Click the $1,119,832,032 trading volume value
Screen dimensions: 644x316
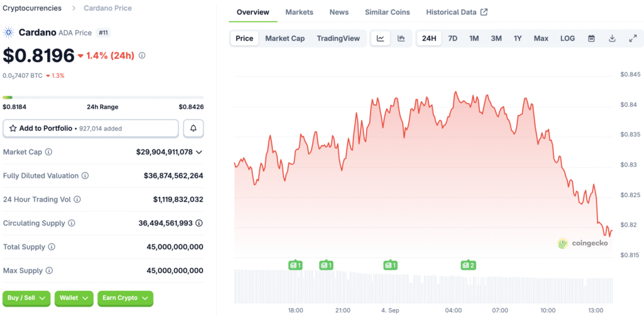tap(178, 199)
